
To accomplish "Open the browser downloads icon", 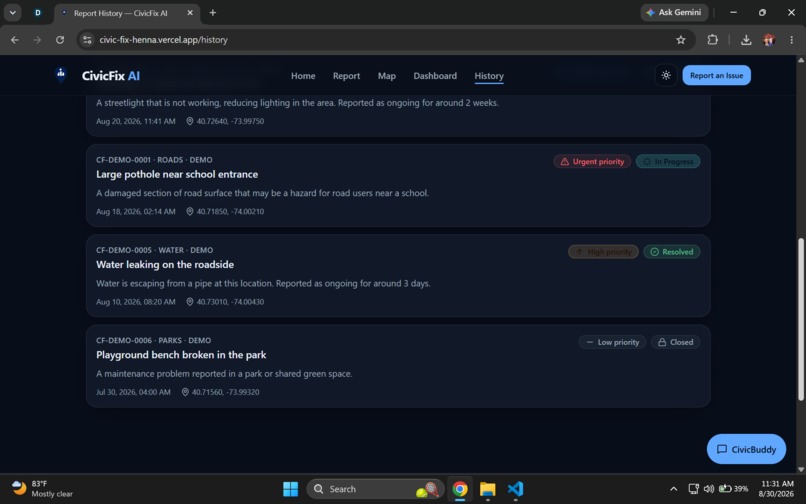I will (746, 40).
